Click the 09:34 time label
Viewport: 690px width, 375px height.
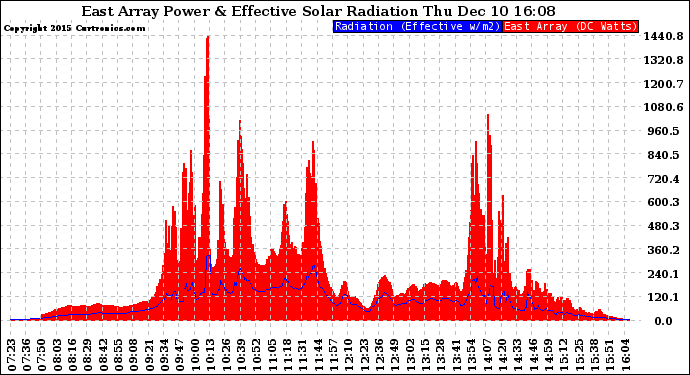tap(165, 355)
